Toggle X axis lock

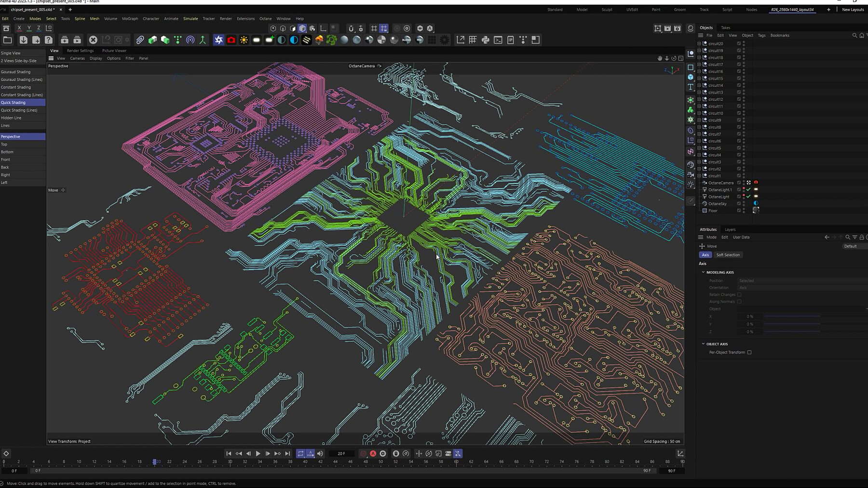click(19, 28)
